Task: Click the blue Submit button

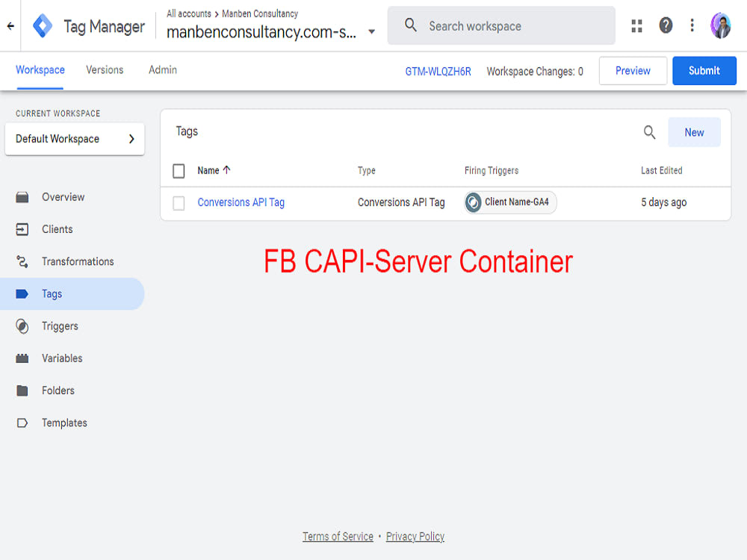Action: coord(704,71)
